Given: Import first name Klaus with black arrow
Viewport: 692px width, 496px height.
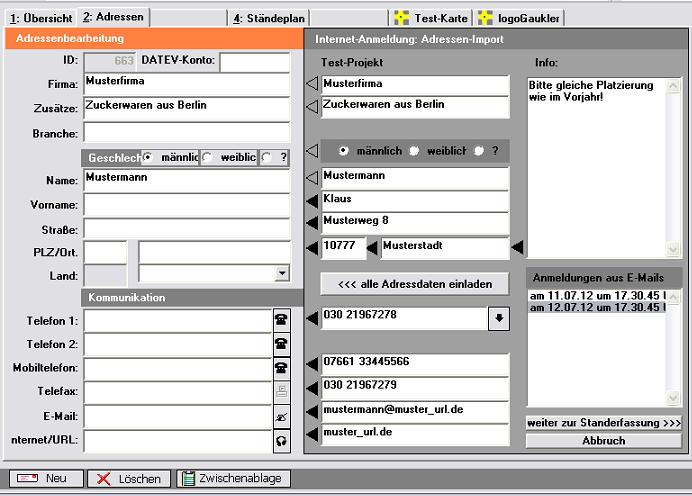Looking at the screenshot, I should pyautogui.click(x=312, y=201).
